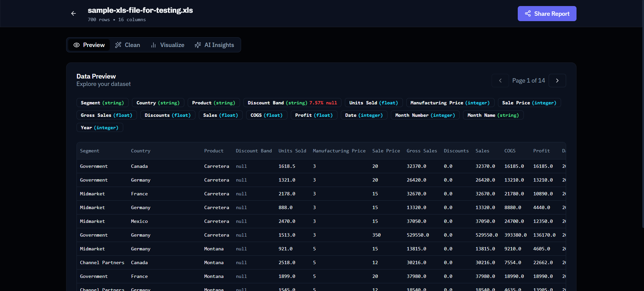Image resolution: width=644 pixels, height=291 pixels.
Task: Click the file name title sample-xls-file-for-testing.xls
Action: 140,10
